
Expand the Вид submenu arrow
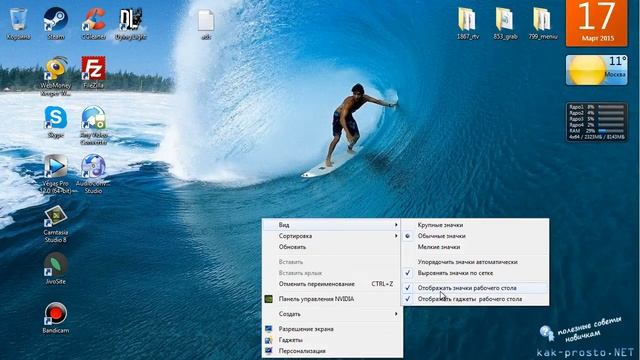(x=396, y=225)
